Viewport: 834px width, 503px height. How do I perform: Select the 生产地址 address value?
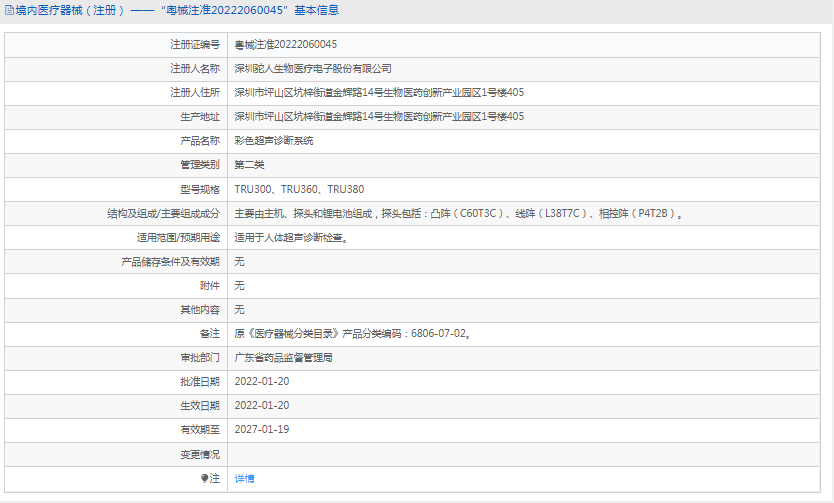(379, 116)
